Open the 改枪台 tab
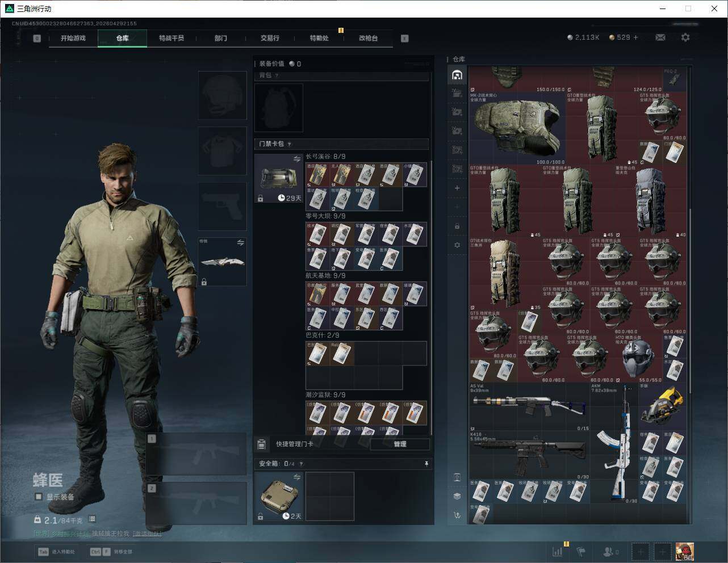Viewport: 728px width, 563px height. [368, 39]
